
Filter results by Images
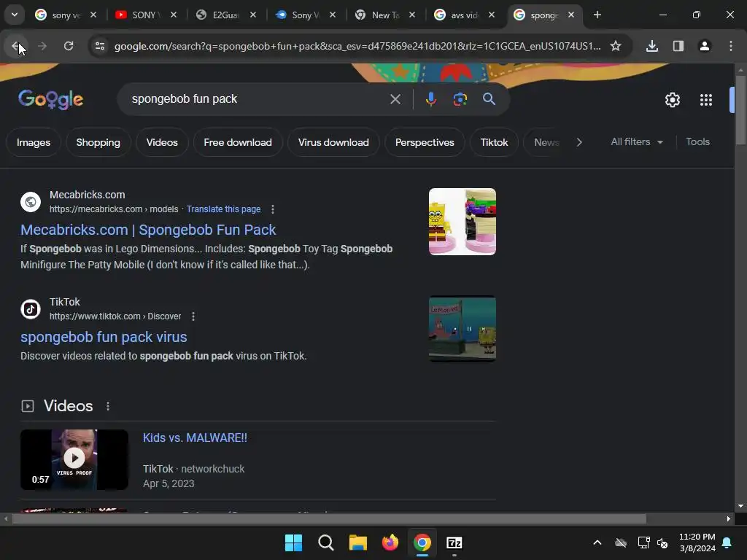(34, 142)
